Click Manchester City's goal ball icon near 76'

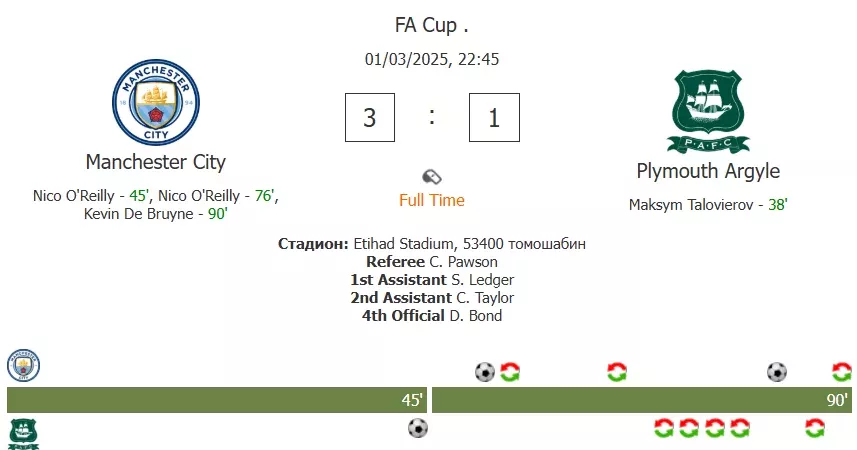[x=777, y=372]
